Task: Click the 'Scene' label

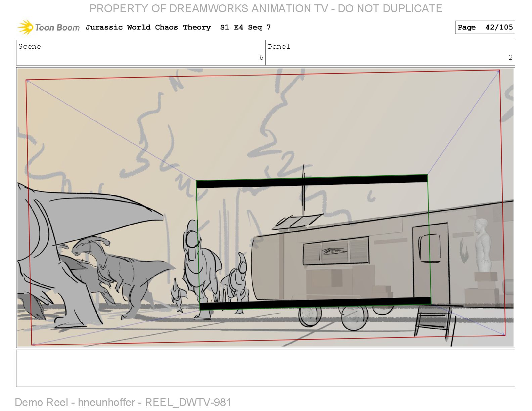Action: pyautogui.click(x=30, y=46)
